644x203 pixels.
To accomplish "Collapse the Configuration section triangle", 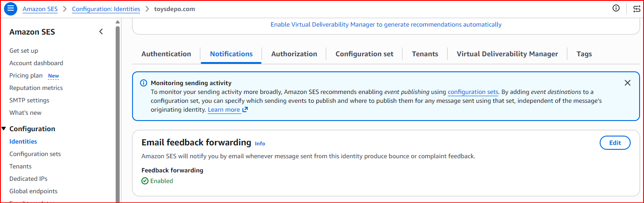I will 4,129.
